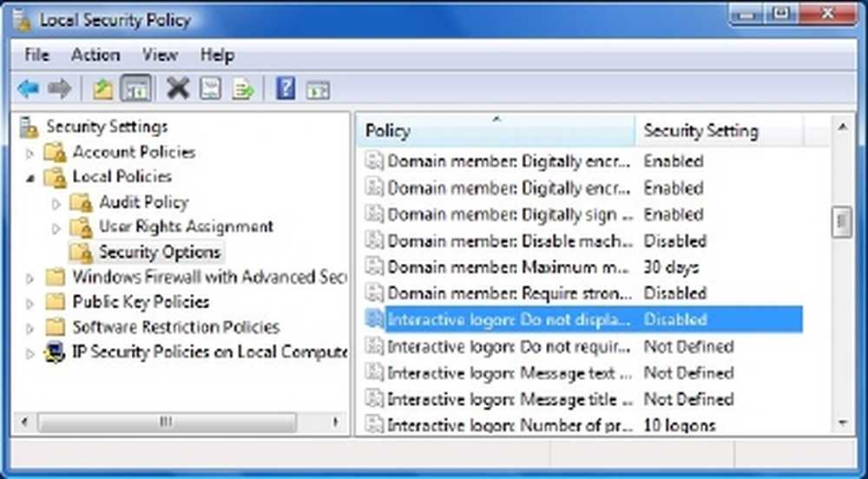The height and width of the screenshot is (479, 868).
Task: Toggle the console tree pane button
Action: click(136, 89)
